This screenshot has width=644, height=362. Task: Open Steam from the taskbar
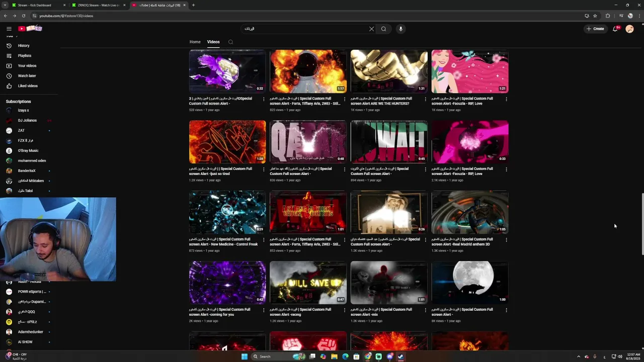coord(400,356)
